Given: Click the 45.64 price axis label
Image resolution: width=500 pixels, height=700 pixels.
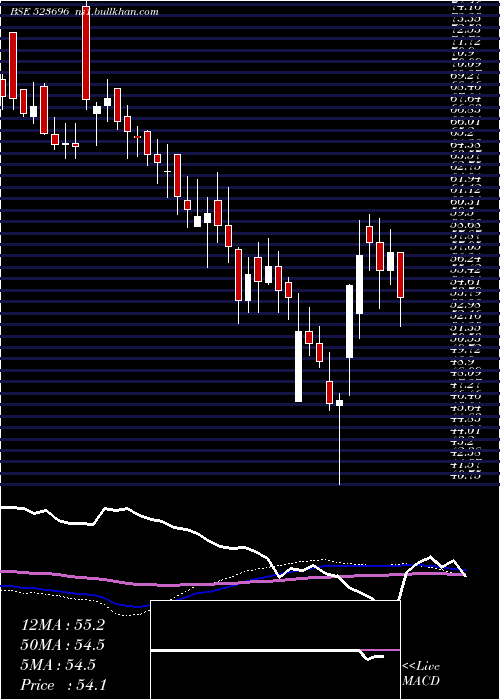Looking at the screenshot, I should (x=466, y=408).
